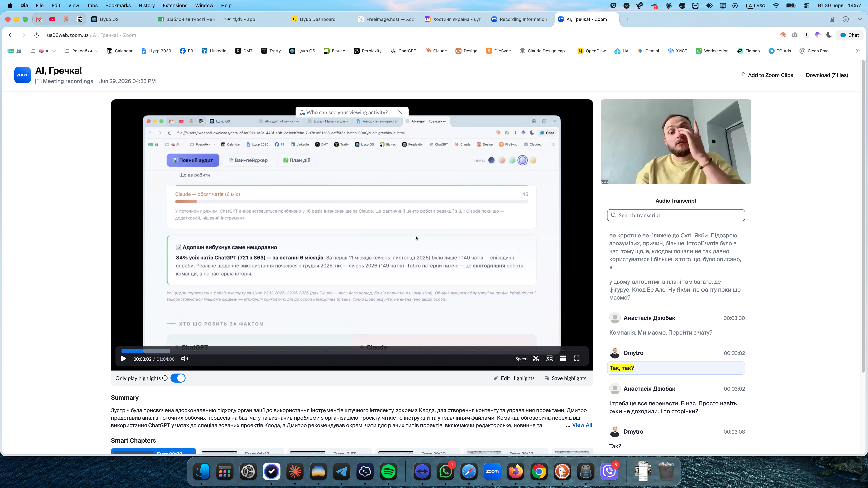Open Spotify from the Dock
This screenshot has height=488, width=868.
click(389, 471)
